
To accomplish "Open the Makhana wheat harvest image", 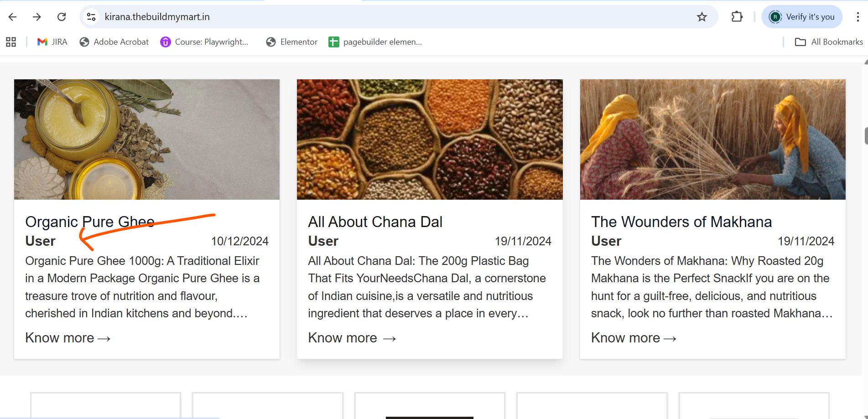I will (x=713, y=140).
